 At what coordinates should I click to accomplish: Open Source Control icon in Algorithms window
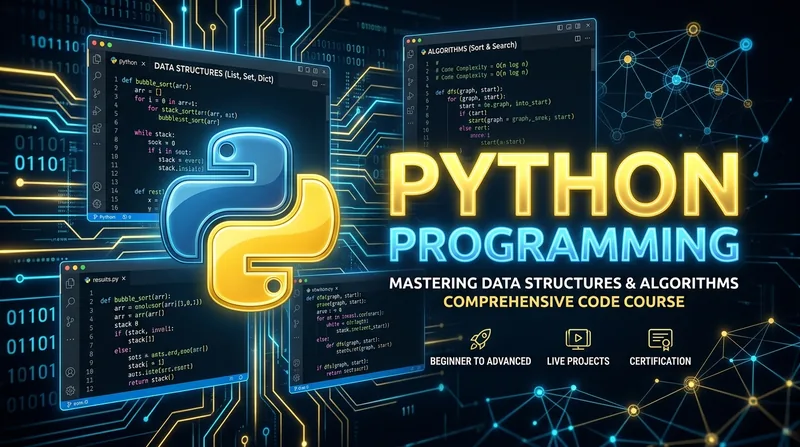click(x=411, y=82)
